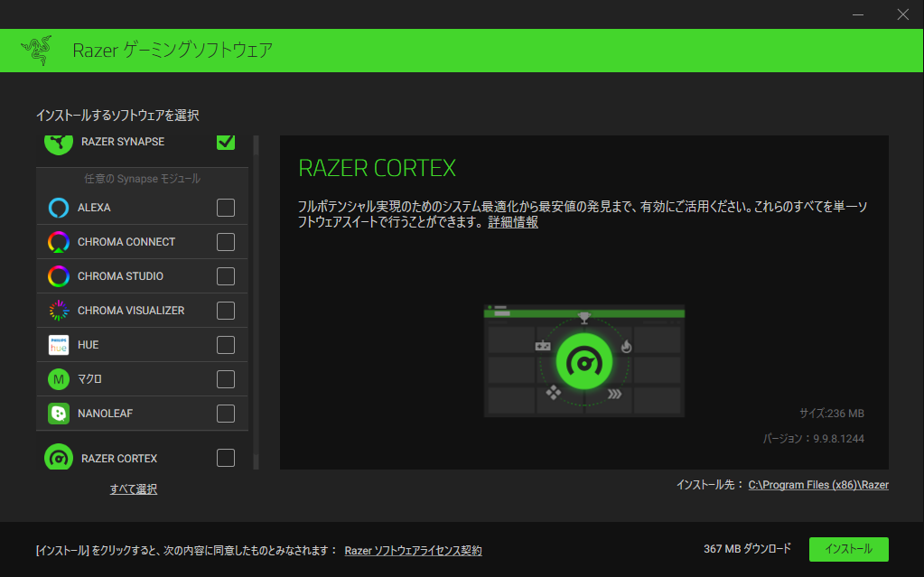Click the Razer Cortex list icon
Viewport: 924px width, 577px height.
[59, 458]
